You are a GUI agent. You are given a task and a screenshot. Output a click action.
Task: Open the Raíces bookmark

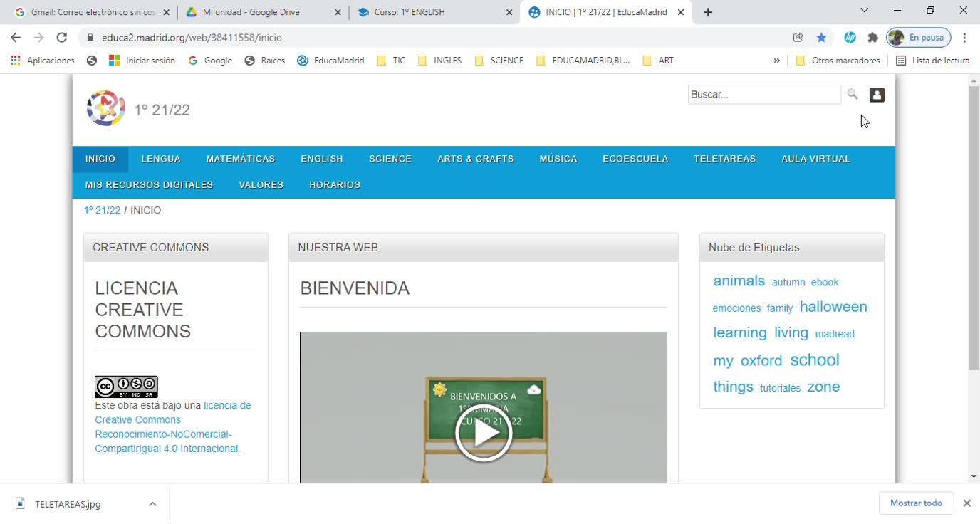(264, 61)
